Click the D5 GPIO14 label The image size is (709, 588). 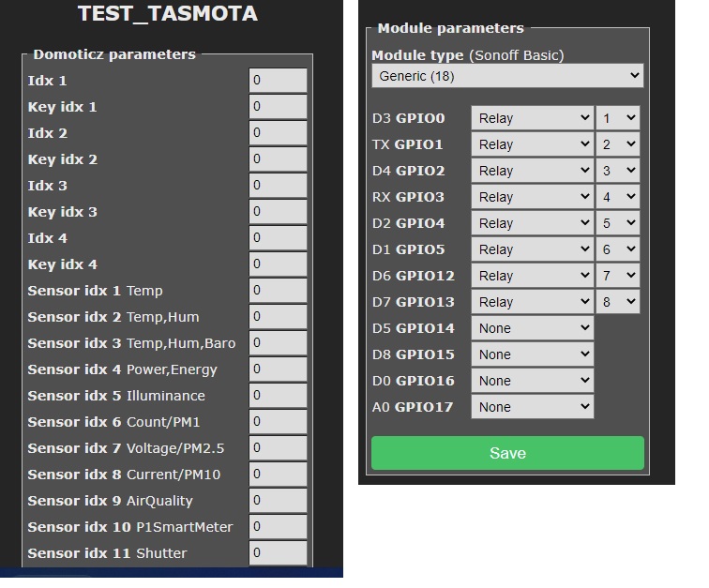pyautogui.click(x=414, y=328)
